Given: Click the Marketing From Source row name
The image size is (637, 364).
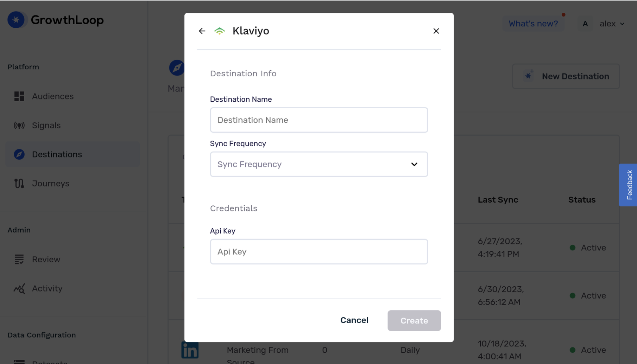Looking at the screenshot, I should pyautogui.click(x=258, y=355).
